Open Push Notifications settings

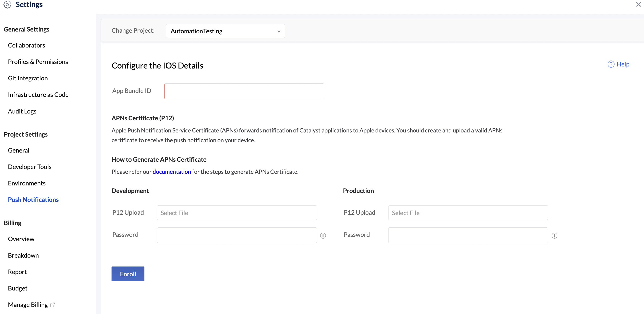coord(33,200)
